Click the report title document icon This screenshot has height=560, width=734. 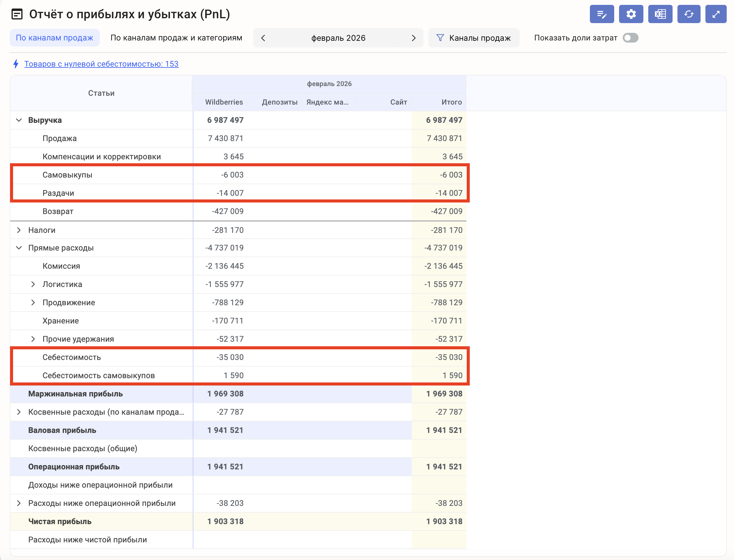(17, 14)
